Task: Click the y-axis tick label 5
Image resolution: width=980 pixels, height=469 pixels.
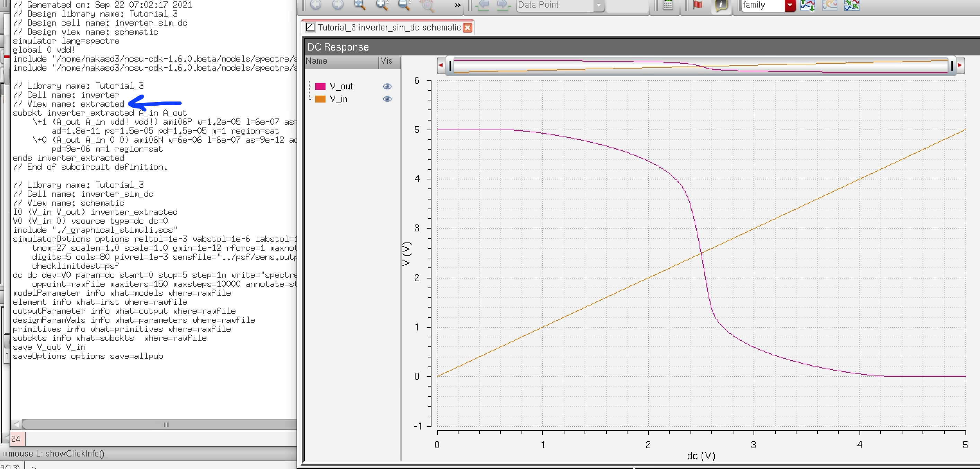Action: tap(417, 130)
